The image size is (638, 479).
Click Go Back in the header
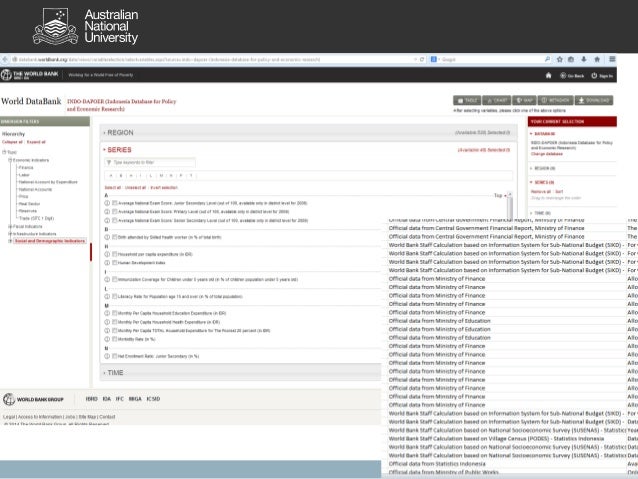[x=572, y=76]
